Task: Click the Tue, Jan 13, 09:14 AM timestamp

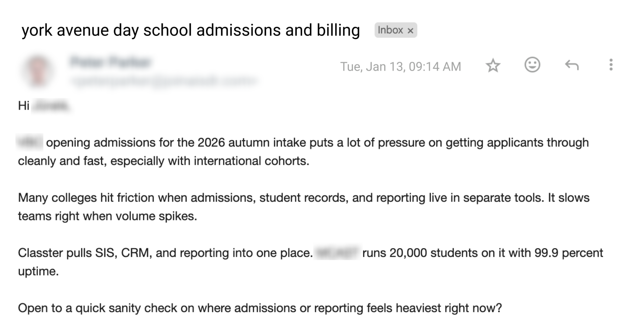Action: pyautogui.click(x=400, y=66)
